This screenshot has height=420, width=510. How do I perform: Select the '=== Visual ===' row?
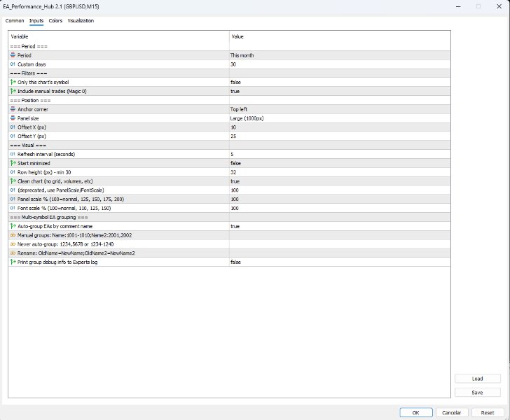pos(229,146)
